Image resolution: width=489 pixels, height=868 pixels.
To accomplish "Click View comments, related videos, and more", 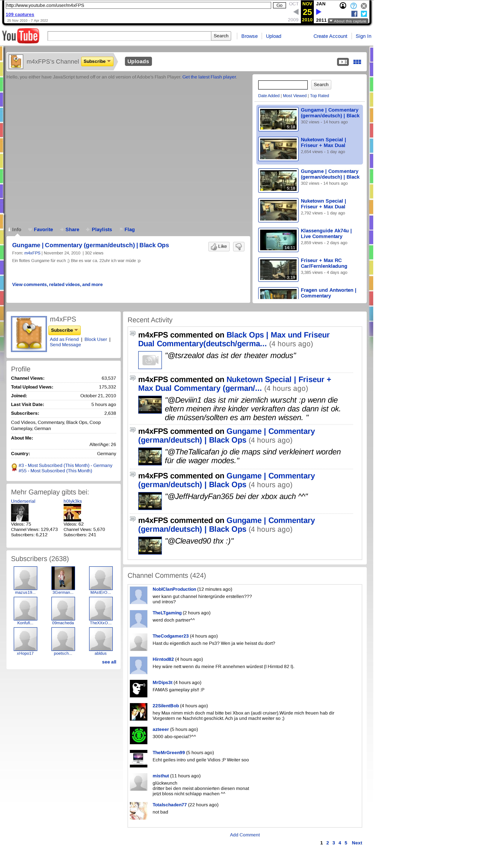I will click(57, 284).
